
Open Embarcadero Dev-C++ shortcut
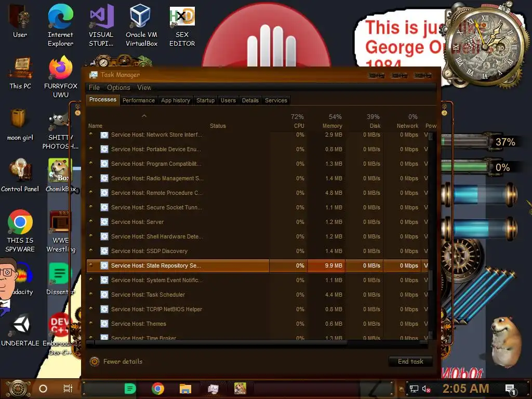point(60,334)
